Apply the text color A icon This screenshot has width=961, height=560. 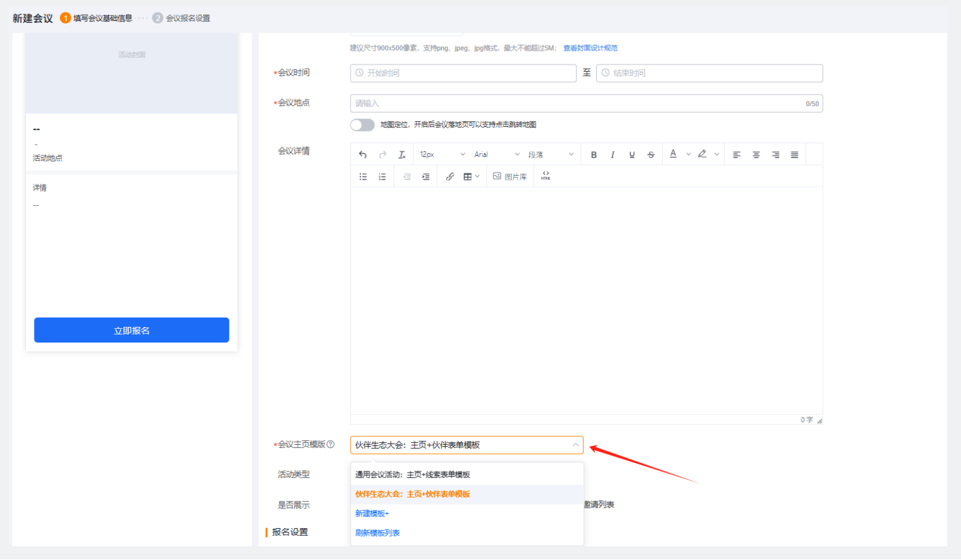pos(673,154)
